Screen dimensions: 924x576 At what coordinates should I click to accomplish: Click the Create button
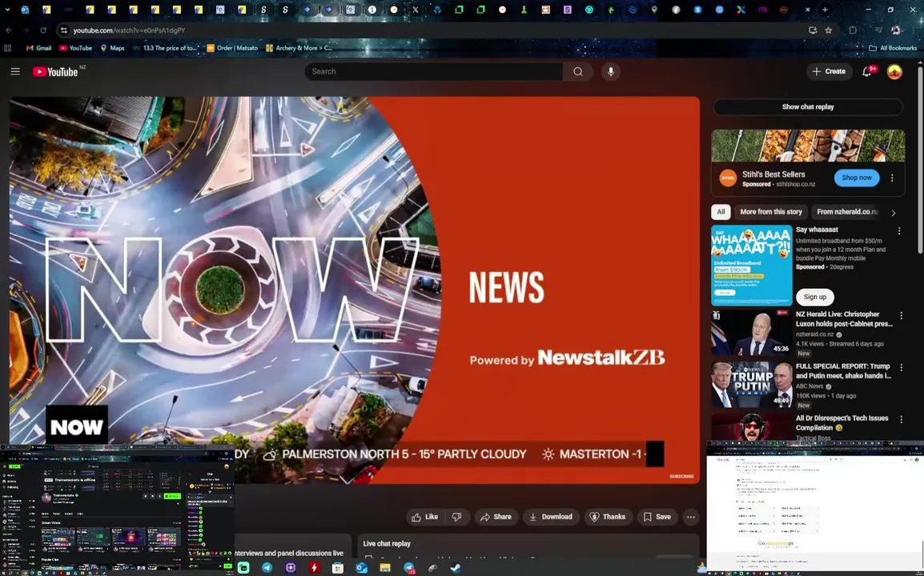[x=829, y=71]
